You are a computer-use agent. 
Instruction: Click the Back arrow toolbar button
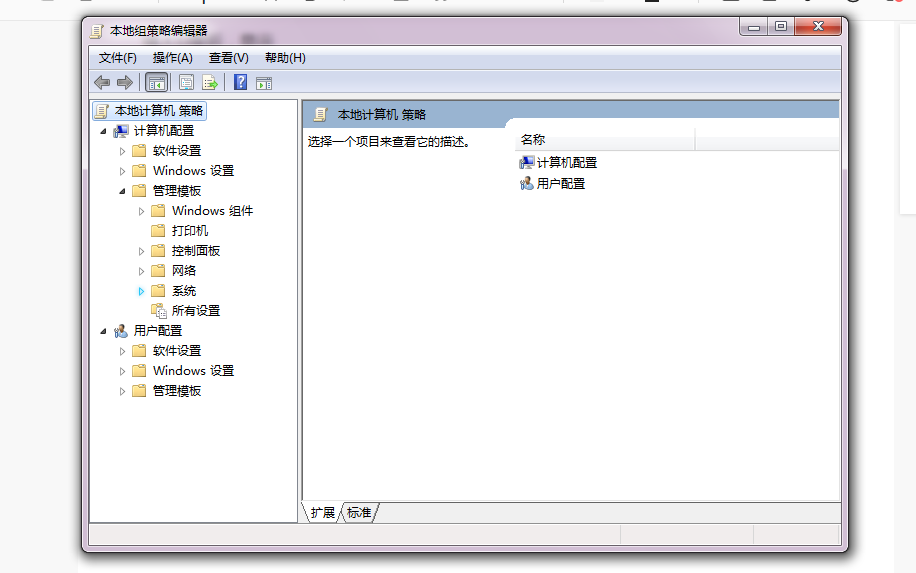[102, 82]
